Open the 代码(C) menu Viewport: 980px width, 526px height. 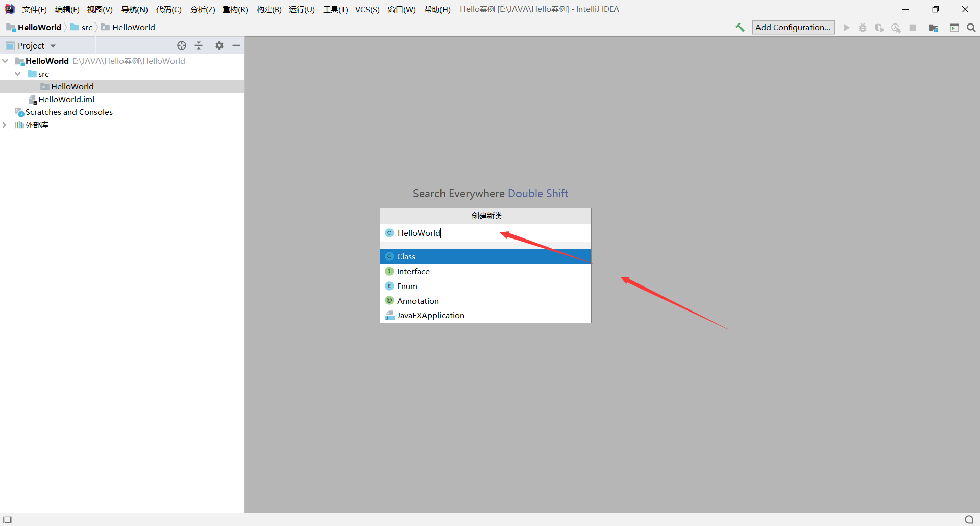click(169, 10)
